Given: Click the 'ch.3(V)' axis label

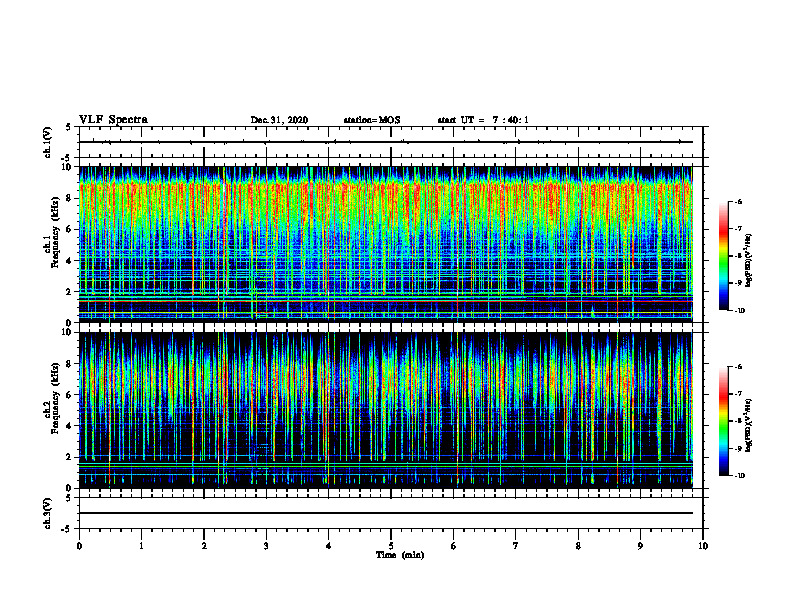Looking at the screenshot, I should click(x=48, y=513).
